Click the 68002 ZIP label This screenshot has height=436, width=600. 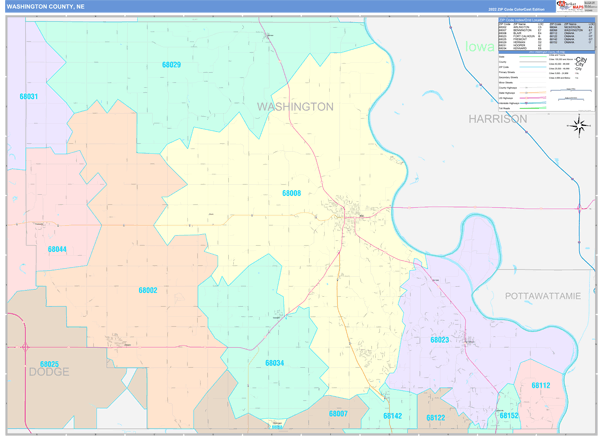pyautogui.click(x=147, y=290)
